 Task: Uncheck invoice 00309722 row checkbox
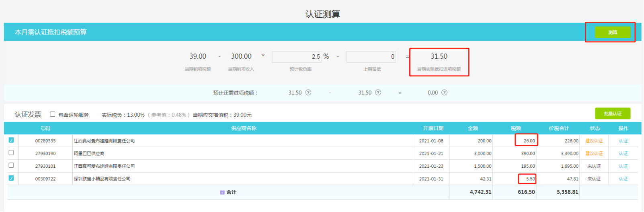[11, 178]
